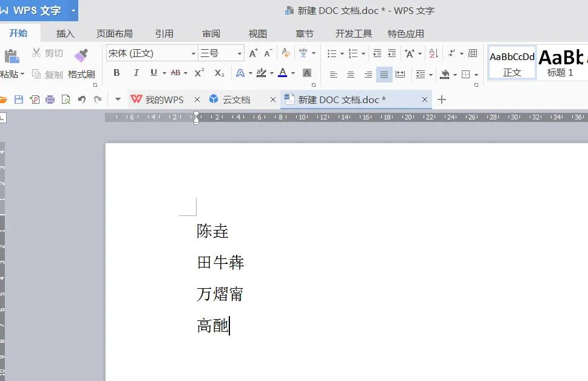
Task: Toggle underline formatting
Action: [154, 73]
